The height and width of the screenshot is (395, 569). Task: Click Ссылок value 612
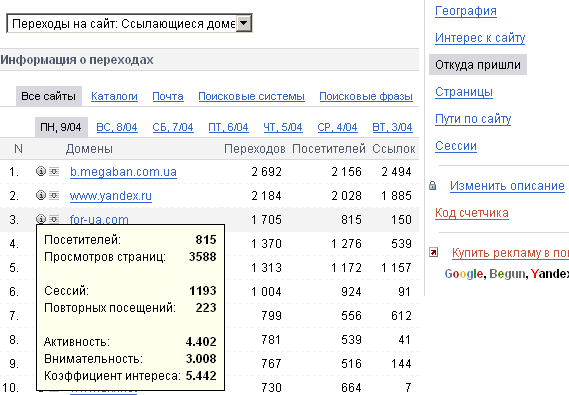[x=401, y=316]
